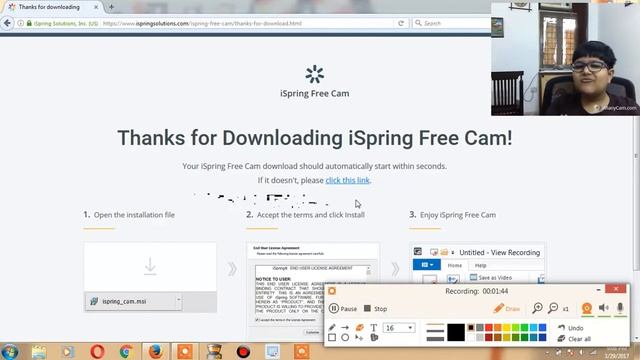Image resolution: width=640 pixels, height=360 pixels.
Task: Choose the thinnest line thickness
Action: tap(435, 325)
